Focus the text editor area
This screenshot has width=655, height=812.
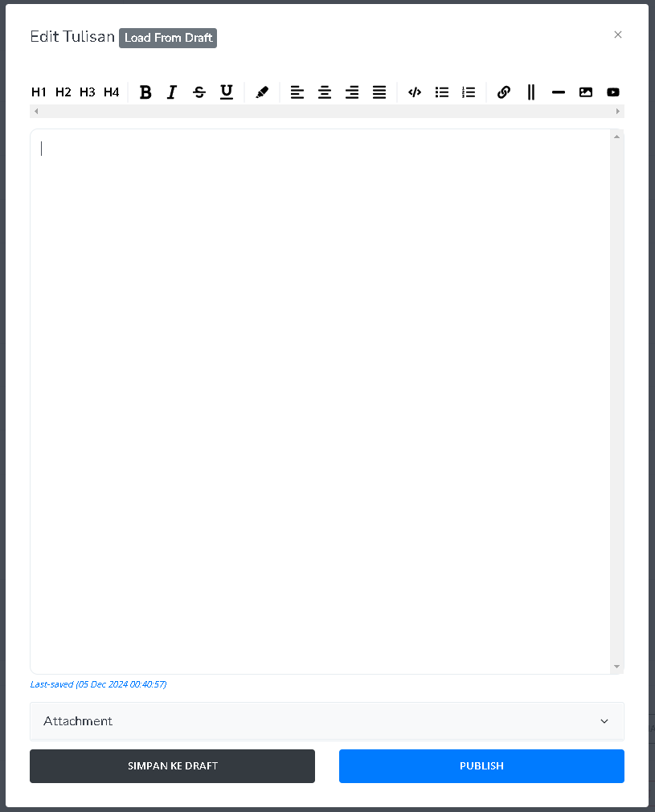[x=320, y=402]
